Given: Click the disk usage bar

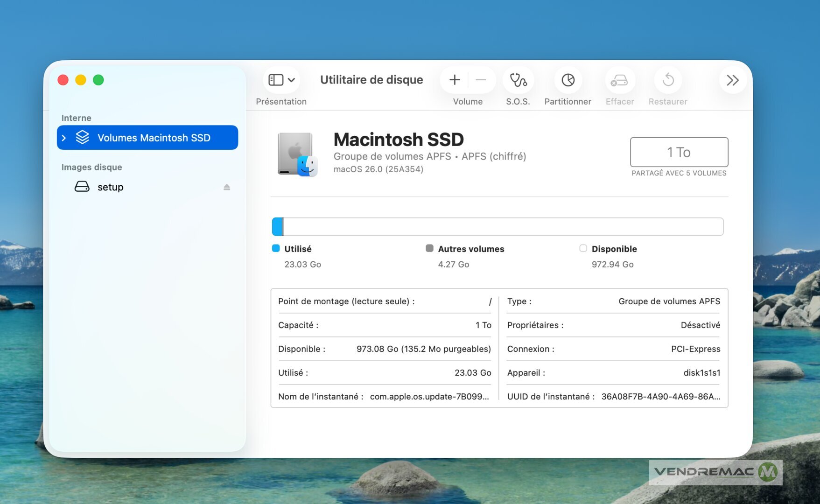Looking at the screenshot, I should click(x=498, y=227).
